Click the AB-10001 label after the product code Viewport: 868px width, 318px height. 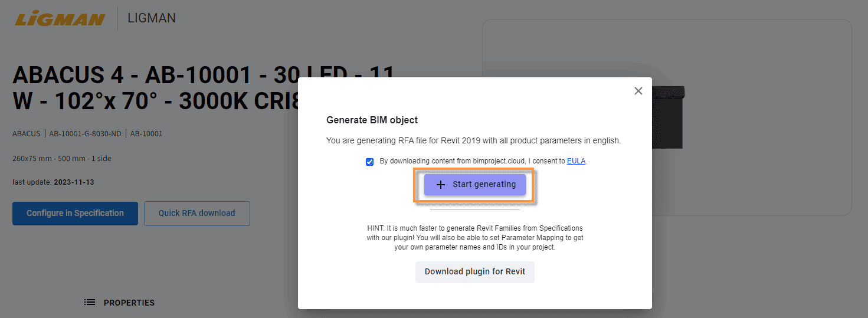coord(146,134)
